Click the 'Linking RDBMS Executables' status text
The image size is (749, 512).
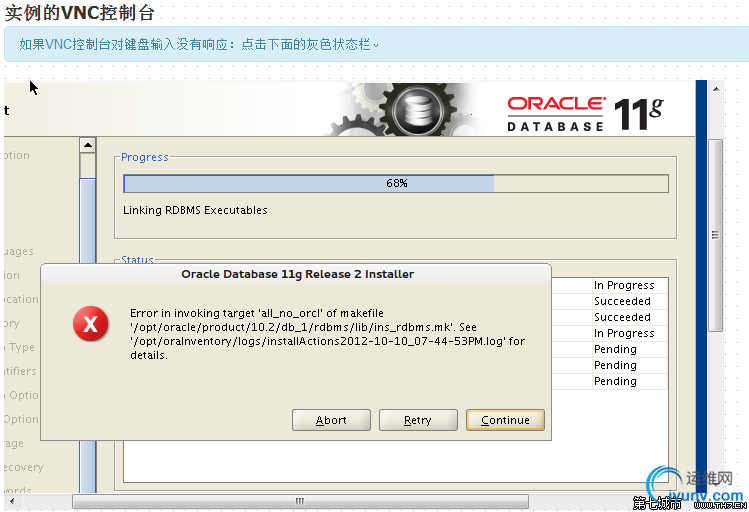click(x=195, y=210)
